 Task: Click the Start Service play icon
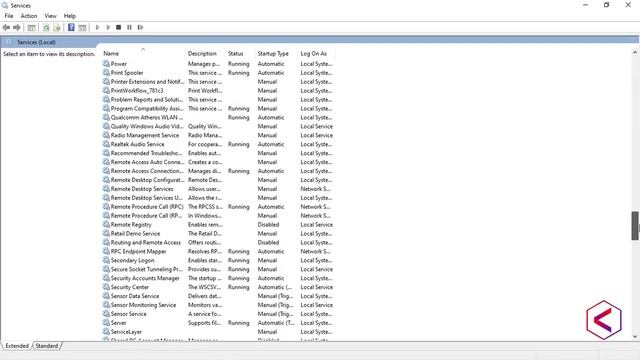(97, 27)
